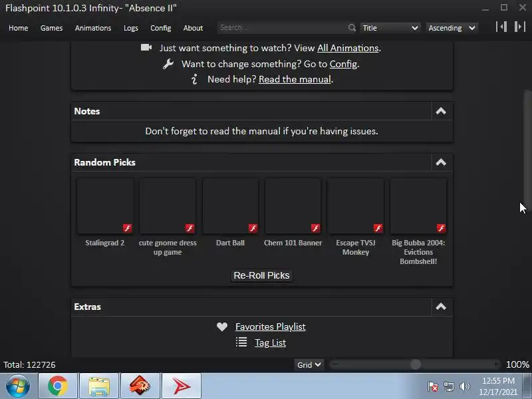Select the cute gnome dress up game thumbnail
Image resolution: width=532 pixels, height=399 pixels.
(x=168, y=205)
